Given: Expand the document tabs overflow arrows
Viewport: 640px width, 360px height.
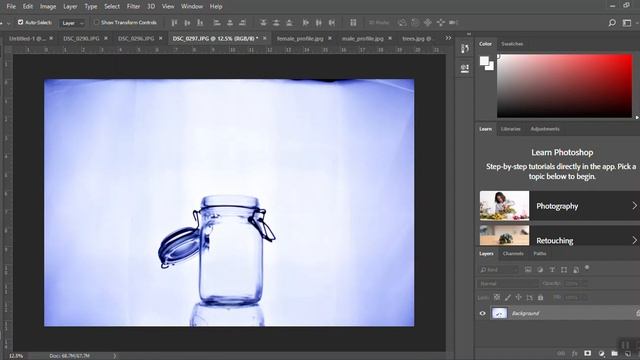Looking at the screenshot, I should [448, 38].
